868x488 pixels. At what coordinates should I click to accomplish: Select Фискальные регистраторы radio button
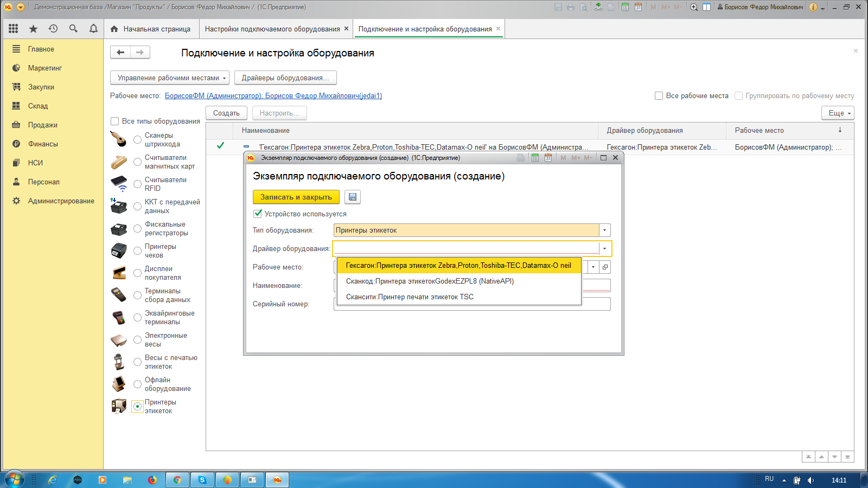pyautogui.click(x=138, y=229)
